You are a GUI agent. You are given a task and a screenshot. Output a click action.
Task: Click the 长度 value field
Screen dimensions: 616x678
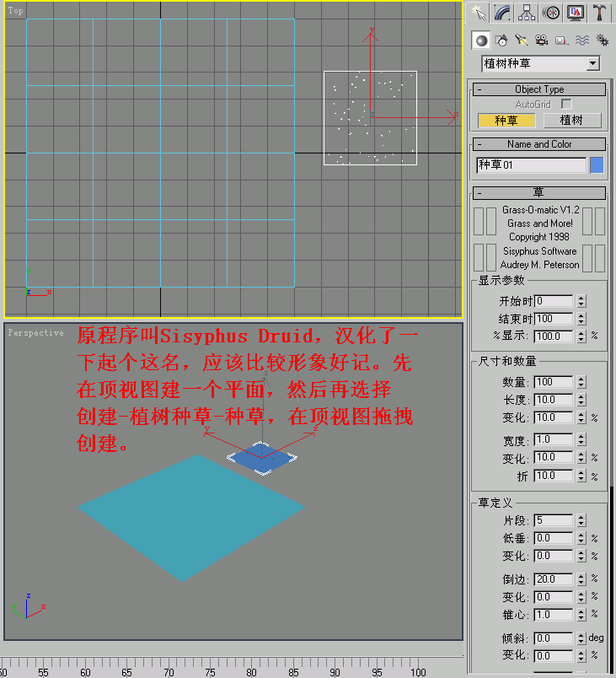(x=554, y=400)
